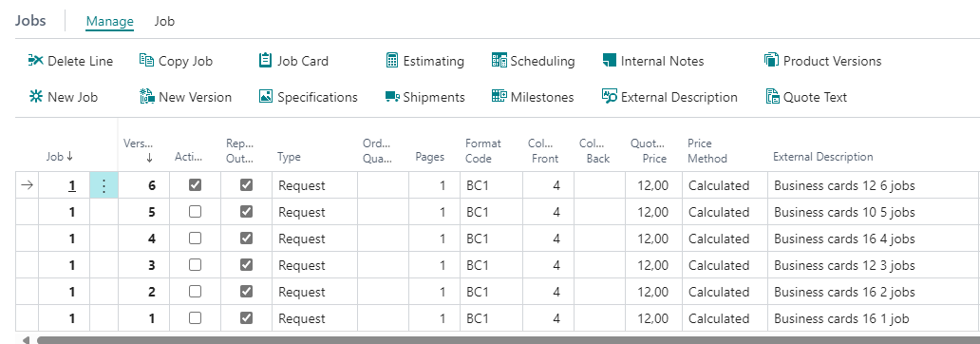Open the Job Card icon
Viewport: 980px width, 344px height.
[x=266, y=61]
